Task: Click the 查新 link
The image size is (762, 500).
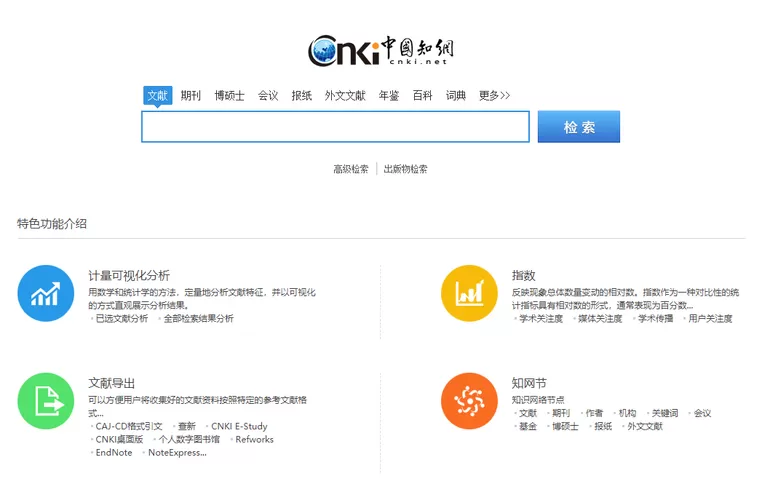Action: [187, 427]
